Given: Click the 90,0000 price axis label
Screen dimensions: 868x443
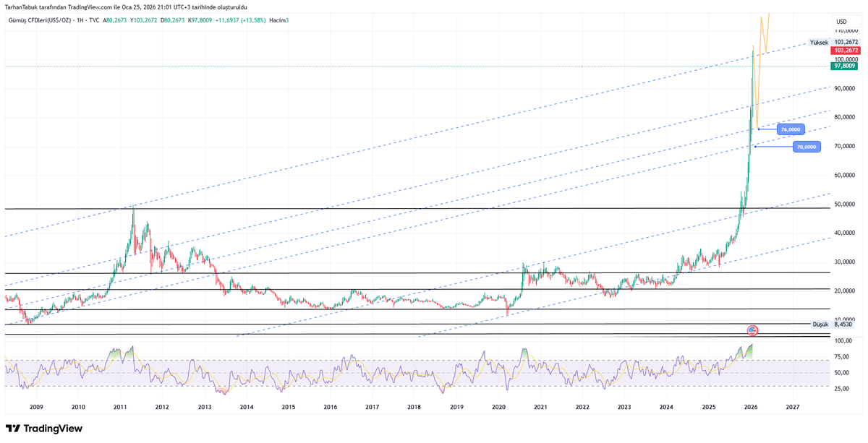Looking at the screenshot, I should 846,89.
